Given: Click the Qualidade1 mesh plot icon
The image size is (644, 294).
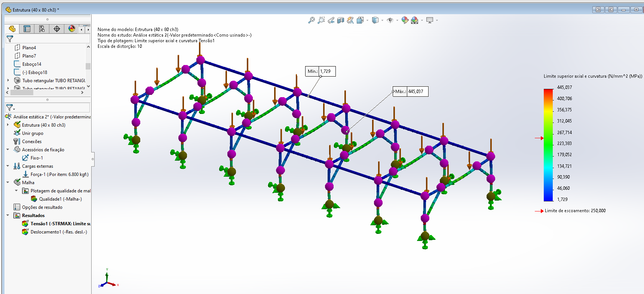Looking at the screenshot, I should tap(34, 199).
